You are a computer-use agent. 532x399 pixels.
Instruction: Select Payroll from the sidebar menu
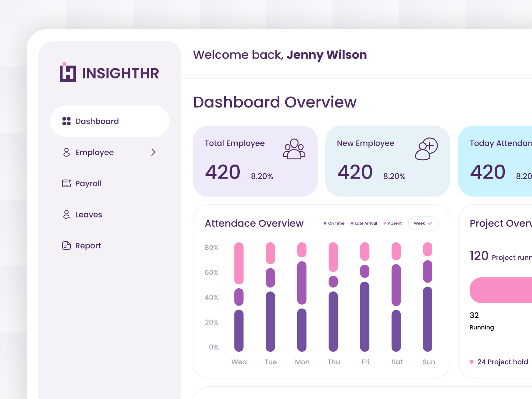88,183
